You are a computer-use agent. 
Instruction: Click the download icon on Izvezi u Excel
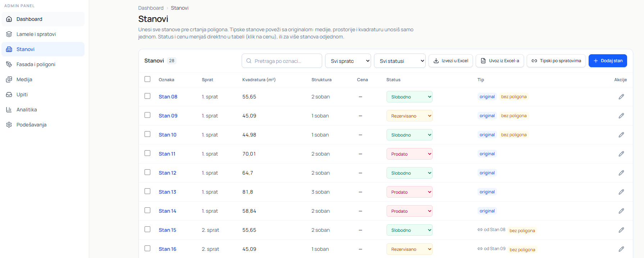(x=436, y=61)
